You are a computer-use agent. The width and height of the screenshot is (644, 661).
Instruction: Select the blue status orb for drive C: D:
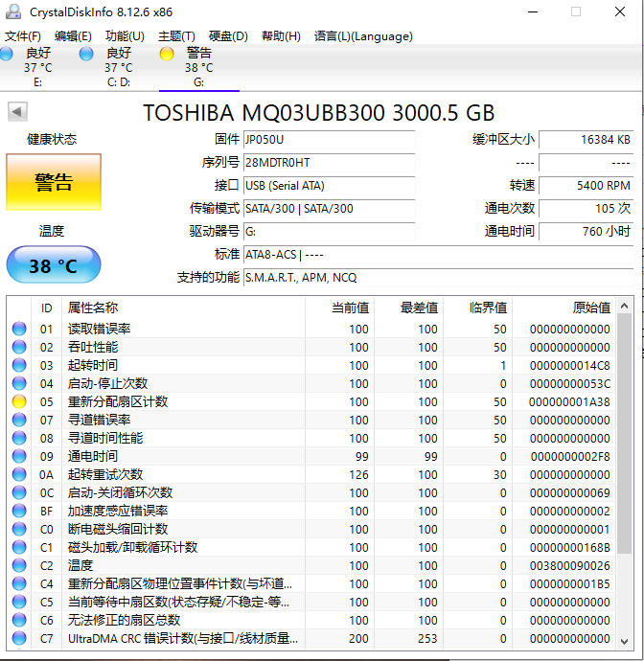[x=86, y=54]
